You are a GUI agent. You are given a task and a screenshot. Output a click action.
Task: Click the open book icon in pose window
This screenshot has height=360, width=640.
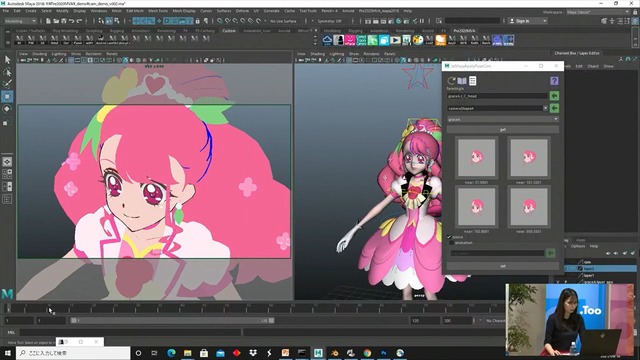(462, 80)
